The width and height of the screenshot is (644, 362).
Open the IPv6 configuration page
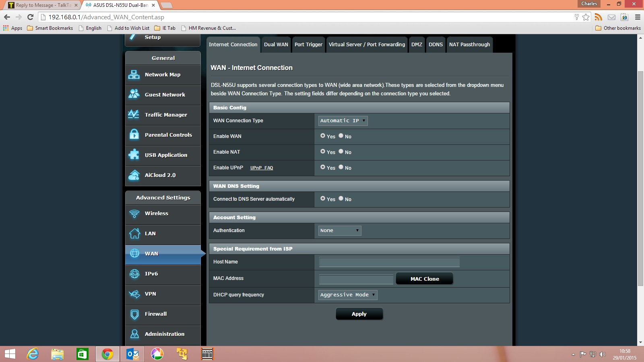click(152, 274)
